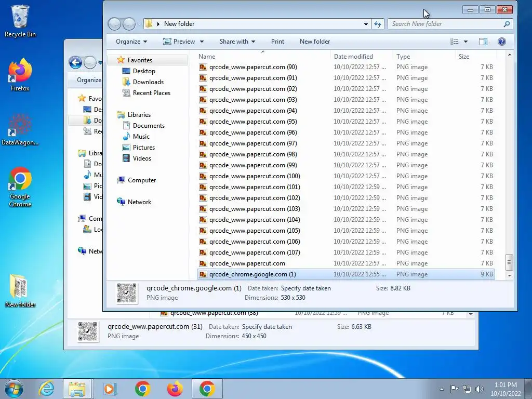The width and height of the screenshot is (532, 399).
Task: Open the Organize menu
Action: (131, 42)
